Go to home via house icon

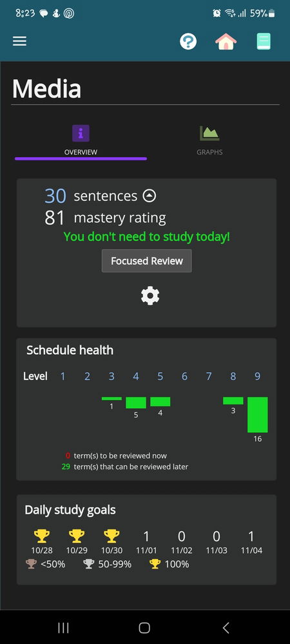pyautogui.click(x=226, y=41)
